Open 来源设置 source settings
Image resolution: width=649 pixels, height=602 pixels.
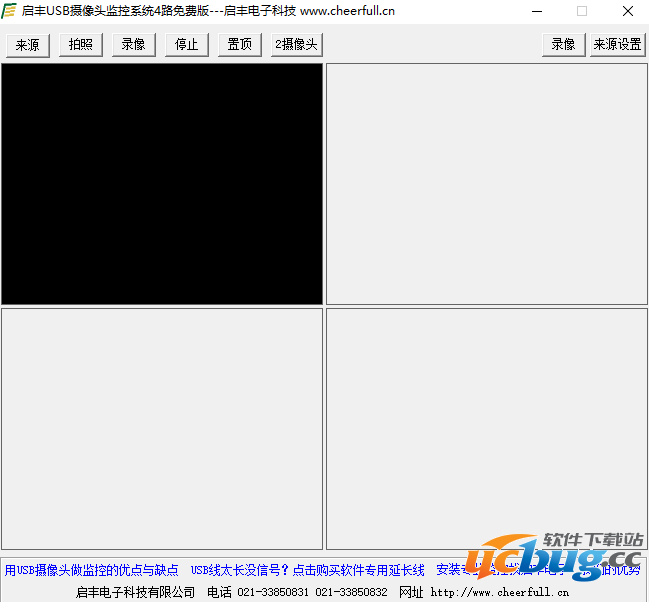point(617,44)
